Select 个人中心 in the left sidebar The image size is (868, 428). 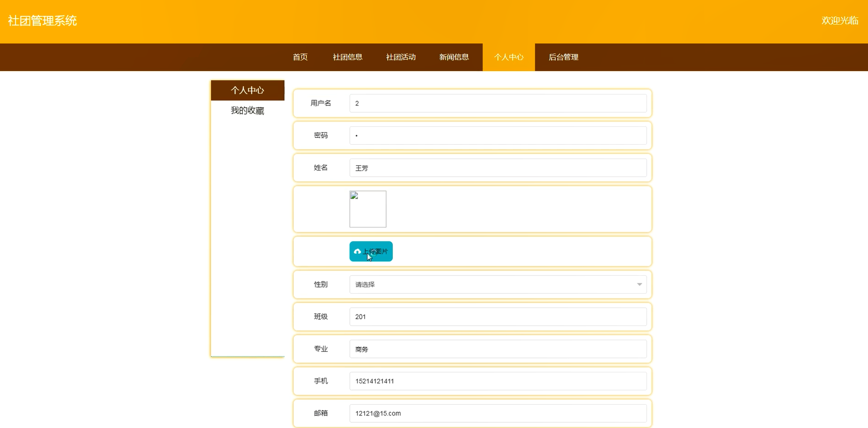[247, 90]
